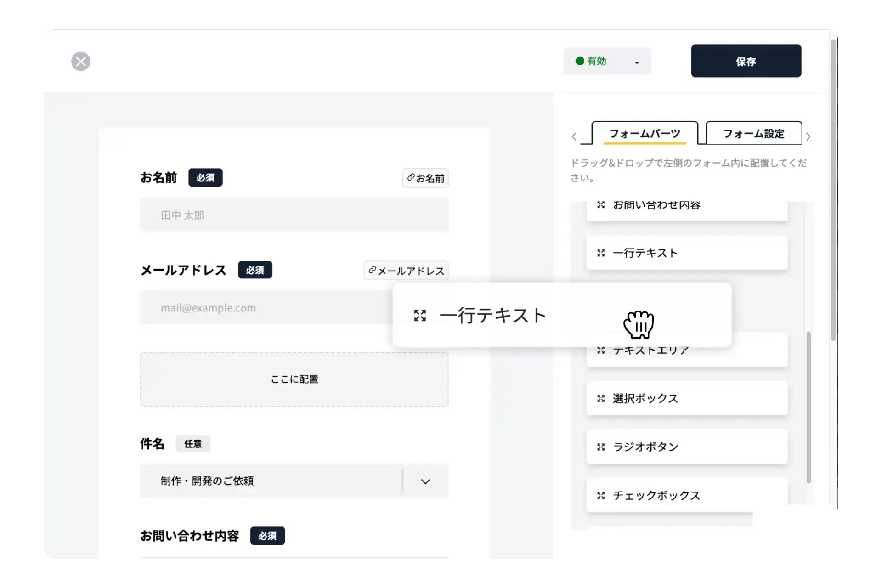Click the drag handle for 選択ボックス
Viewport: 882px width, 588px height.
tap(601, 398)
